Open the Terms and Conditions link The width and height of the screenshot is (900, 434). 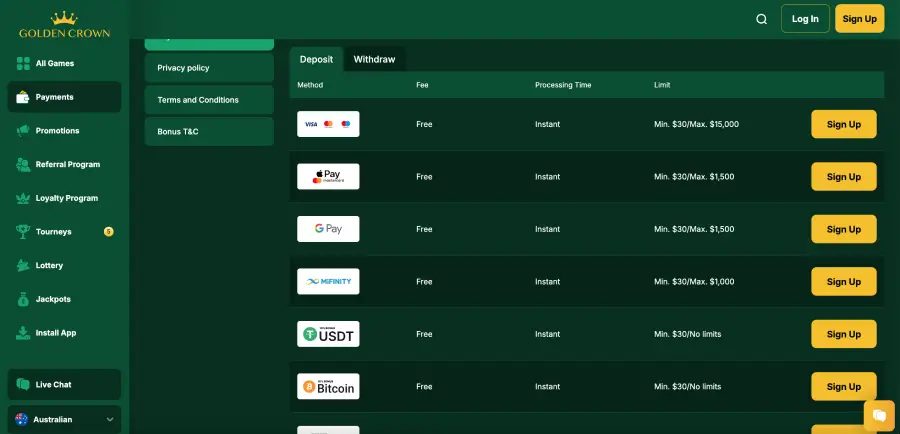tap(209, 100)
